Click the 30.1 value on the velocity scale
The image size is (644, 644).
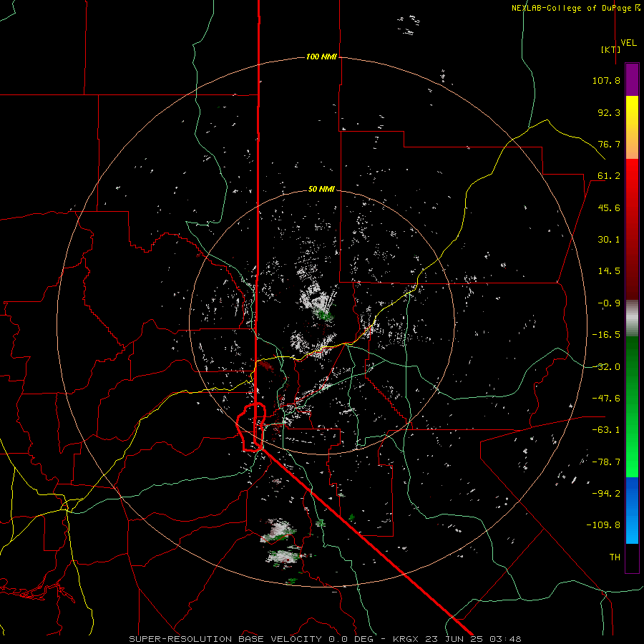pos(609,240)
